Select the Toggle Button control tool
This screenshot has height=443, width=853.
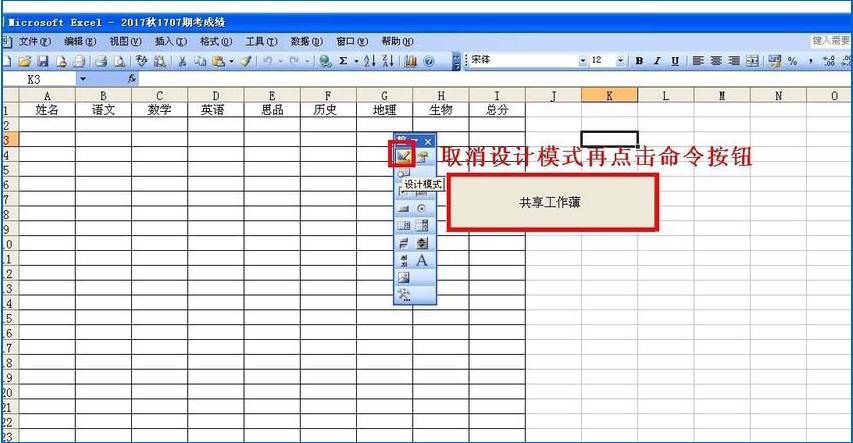click(x=404, y=260)
